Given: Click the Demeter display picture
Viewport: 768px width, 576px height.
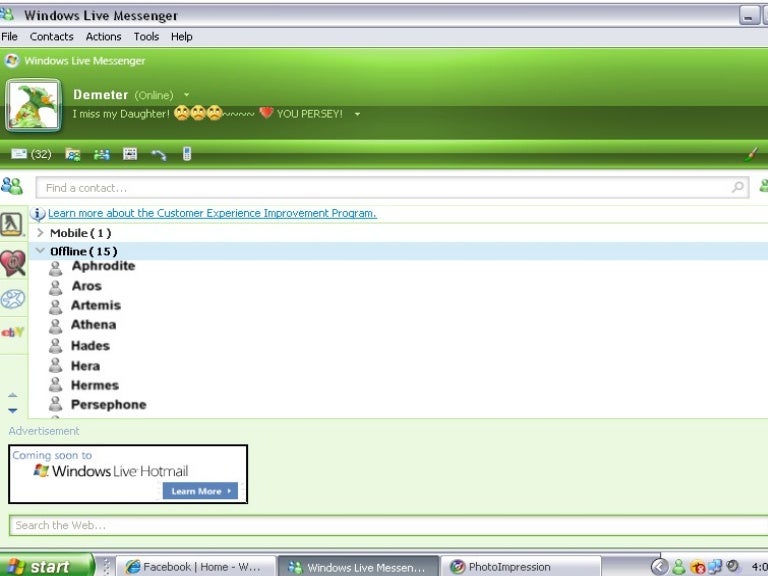Looking at the screenshot, I should (x=34, y=106).
